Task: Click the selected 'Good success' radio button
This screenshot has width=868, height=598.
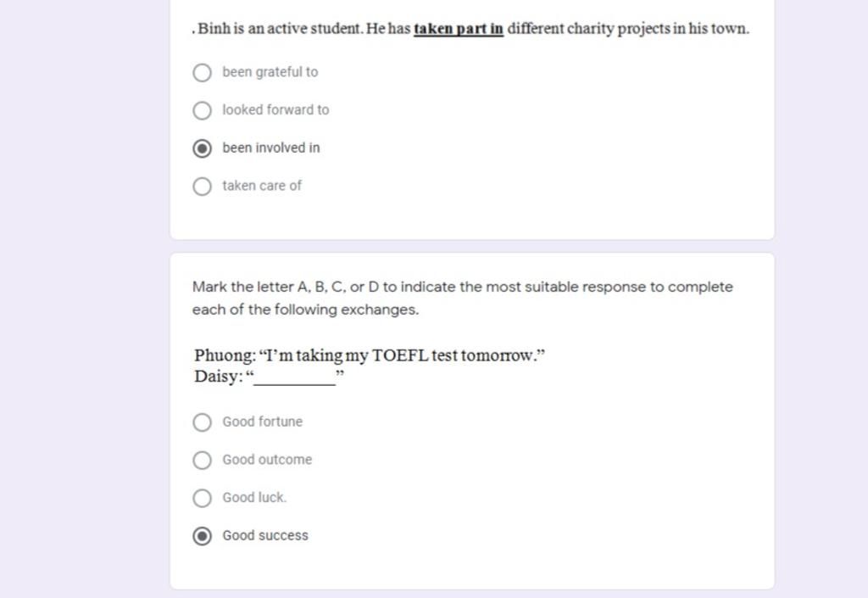Action: 202,536
